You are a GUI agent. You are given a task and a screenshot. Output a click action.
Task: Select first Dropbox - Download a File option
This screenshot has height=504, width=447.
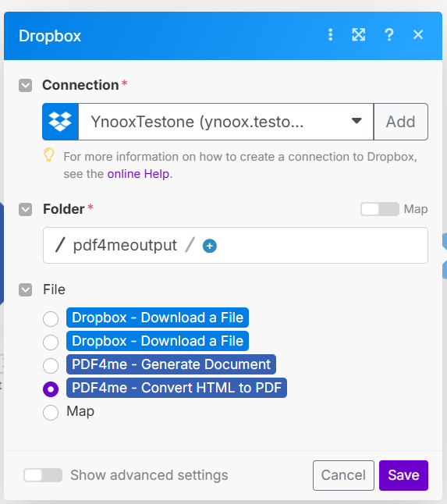51,319
